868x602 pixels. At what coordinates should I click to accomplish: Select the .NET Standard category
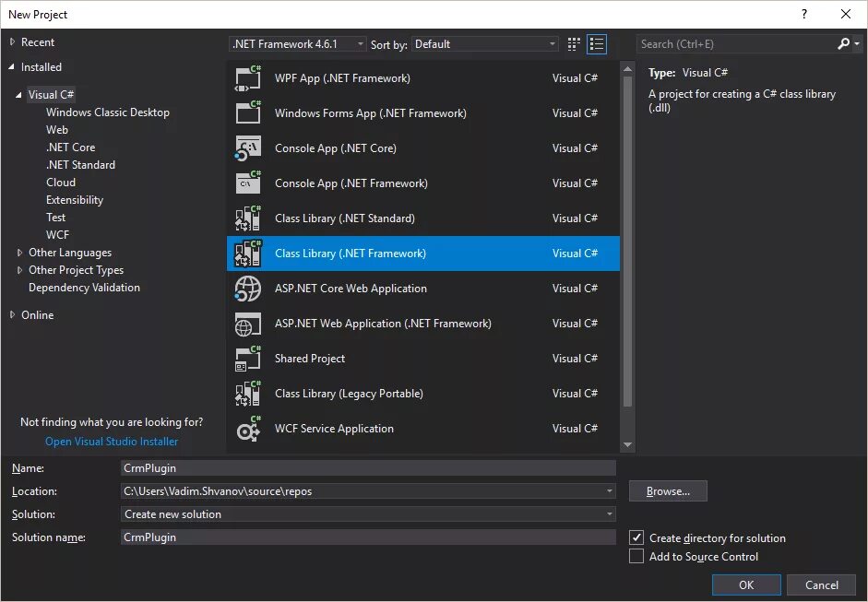tap(81, 165)
